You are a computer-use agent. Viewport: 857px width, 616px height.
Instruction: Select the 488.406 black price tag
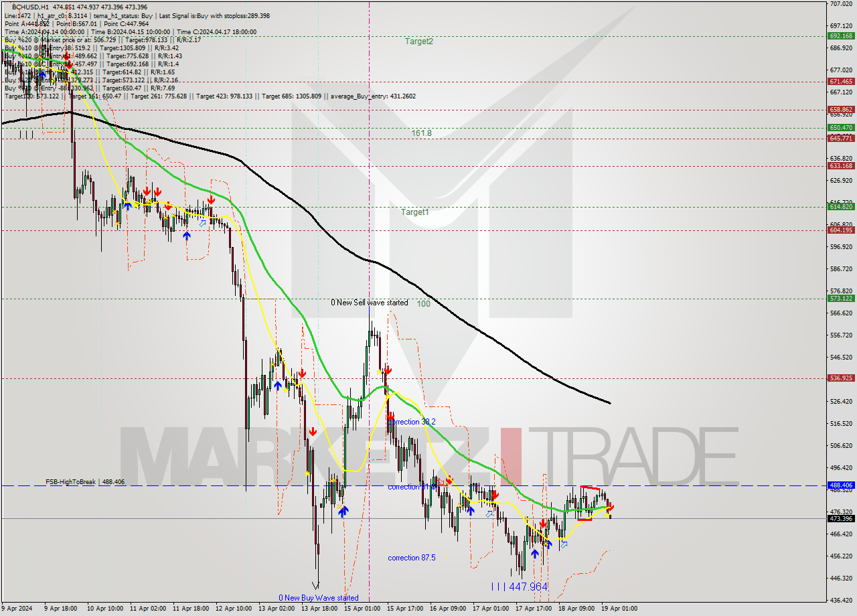(841, 485)
